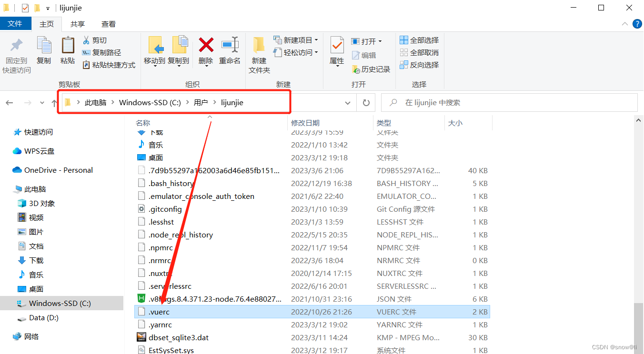
Task: Switch to the 查看 ribbon tab
Action: point(108,23)
